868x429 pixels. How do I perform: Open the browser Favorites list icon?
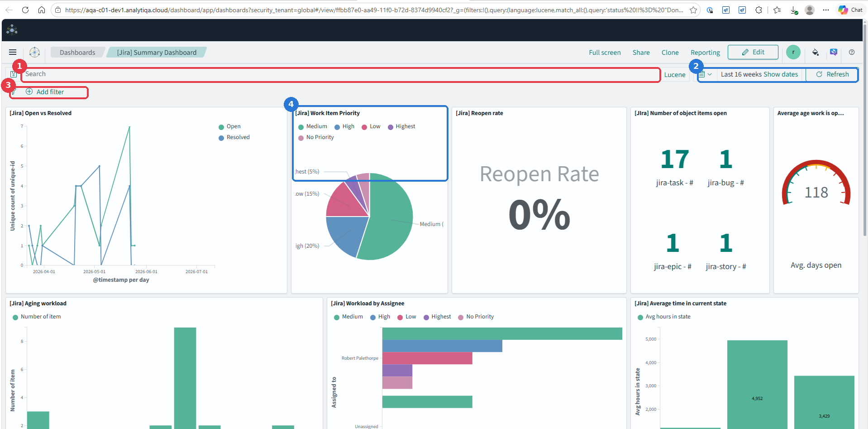point(777,10)
